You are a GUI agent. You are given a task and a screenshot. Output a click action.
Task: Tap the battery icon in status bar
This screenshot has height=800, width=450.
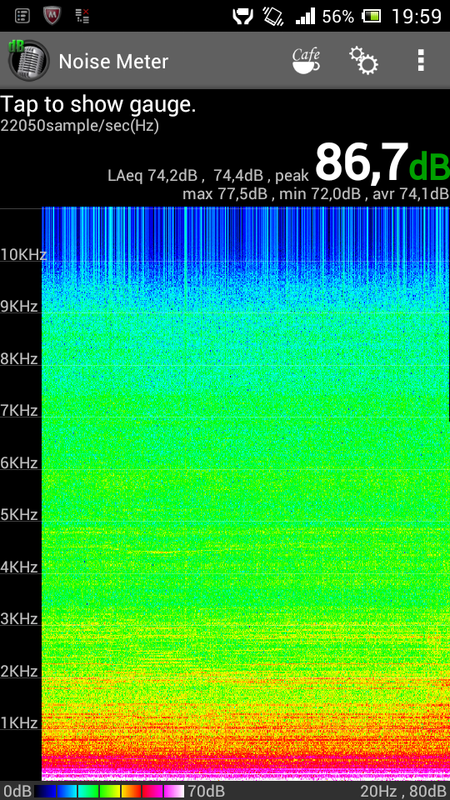tap(371, 16)
